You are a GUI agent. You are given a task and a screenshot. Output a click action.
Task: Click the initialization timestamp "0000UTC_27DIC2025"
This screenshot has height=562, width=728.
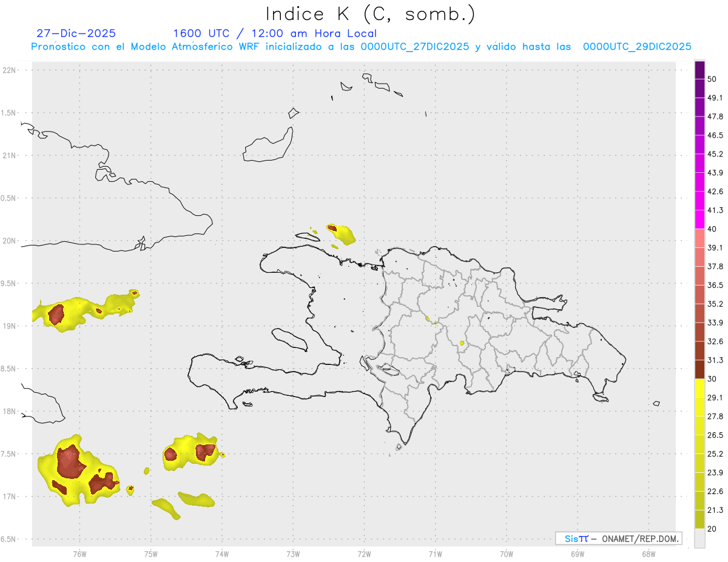tap(415, 47)
